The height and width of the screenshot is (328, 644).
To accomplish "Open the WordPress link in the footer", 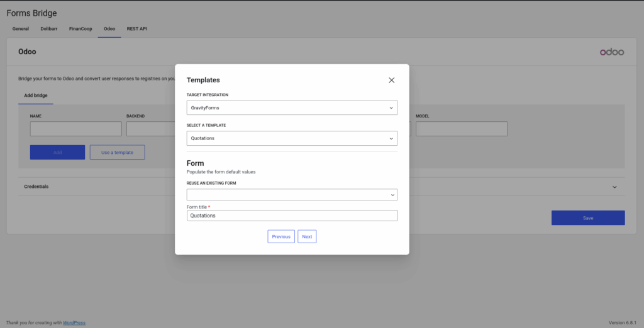I will pyautogui.click(x=74, y=323).
